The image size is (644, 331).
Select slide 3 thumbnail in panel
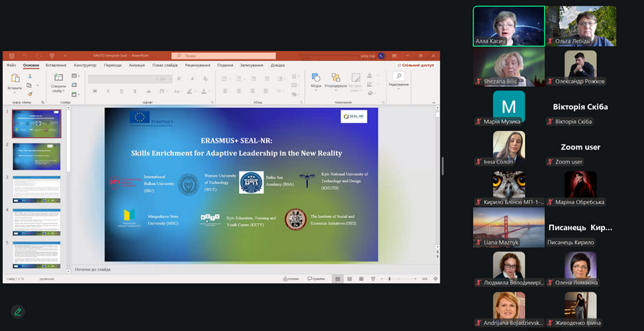click(x=36, y=189)
